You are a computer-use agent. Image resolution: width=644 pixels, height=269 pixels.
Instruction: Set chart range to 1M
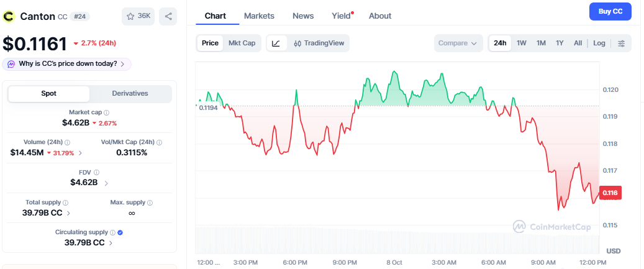pyautogui.click(x=541, y=43)
